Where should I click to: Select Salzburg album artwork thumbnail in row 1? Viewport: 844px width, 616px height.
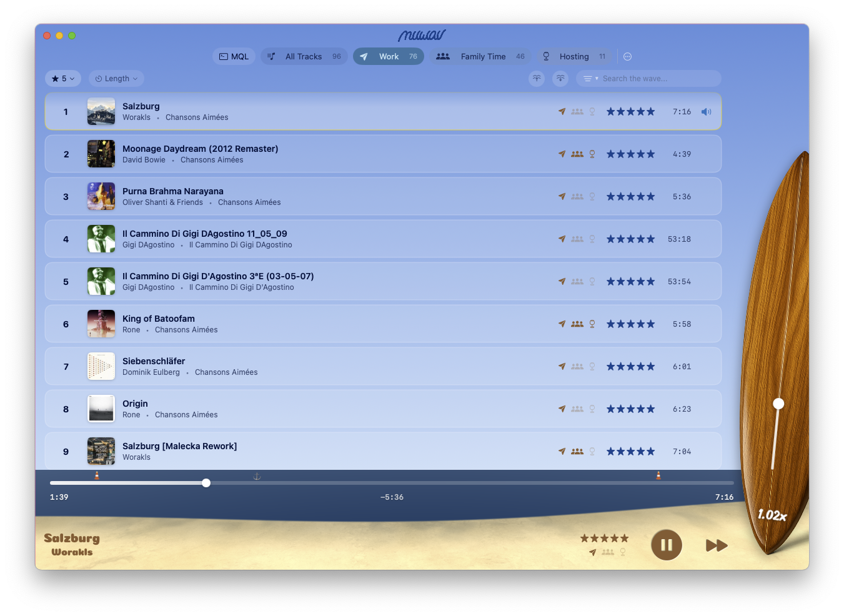pos(101,112)
